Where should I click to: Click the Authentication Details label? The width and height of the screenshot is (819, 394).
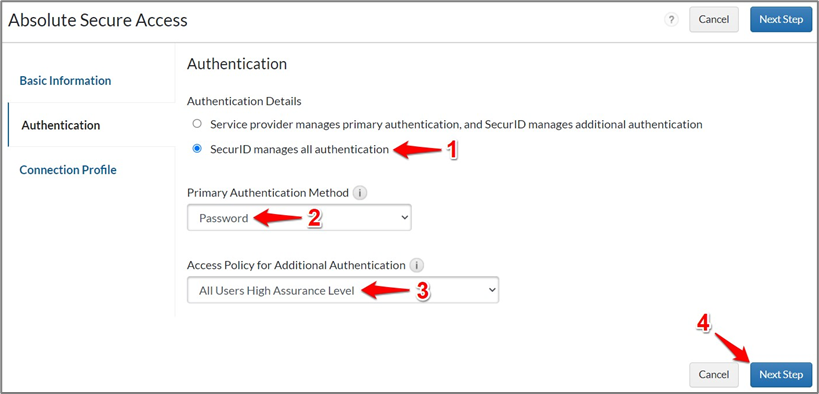(244, 101)
